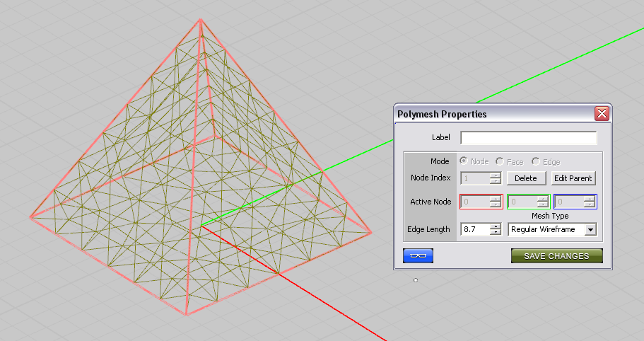
Task: Click the 'Mesh Type' label text
Action: pyautogui.click(x=550, y=216)
